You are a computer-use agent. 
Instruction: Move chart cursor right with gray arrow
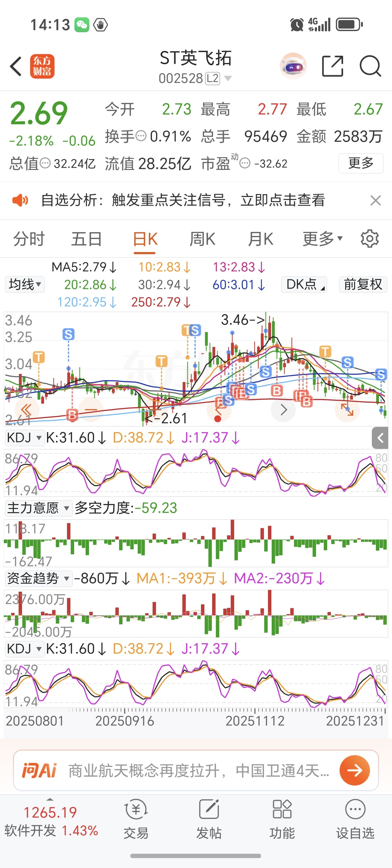pyautogui.click(x=284, y=410)
